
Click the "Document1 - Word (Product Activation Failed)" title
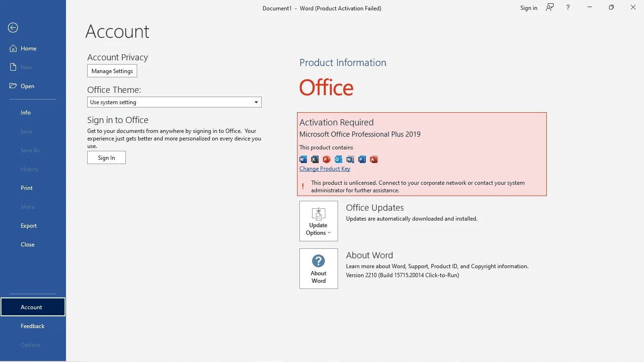(322, 8)
